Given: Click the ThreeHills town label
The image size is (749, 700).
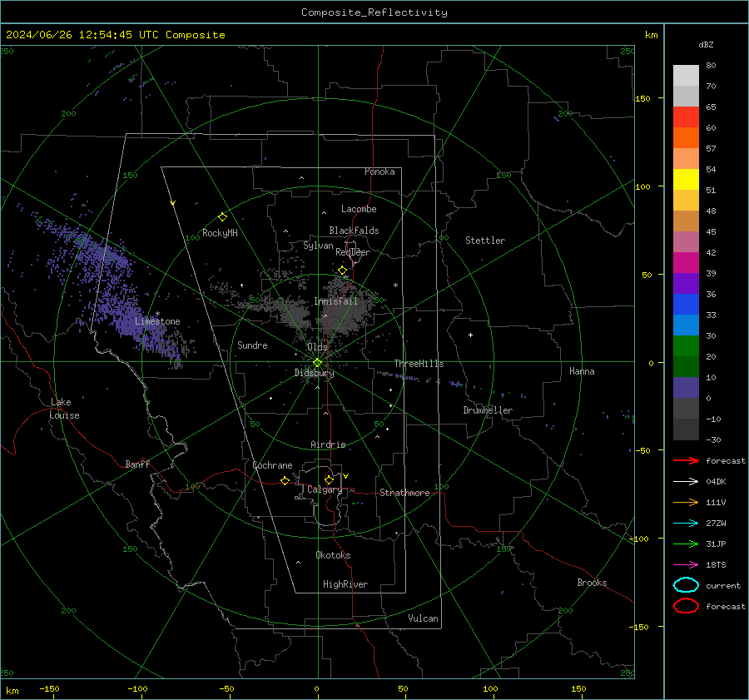Looking at the screenshot, I should (419, 364).
